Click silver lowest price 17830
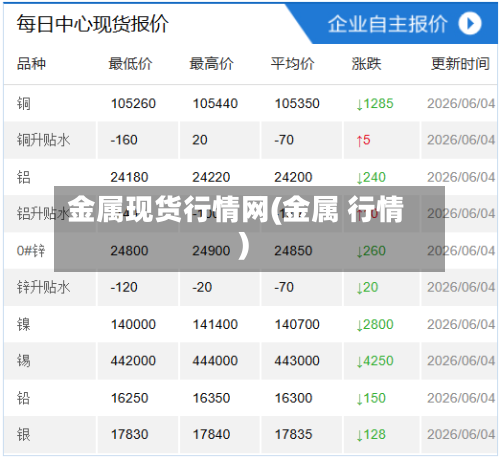This screenshot has height=459, width=500. click(129, 434)
